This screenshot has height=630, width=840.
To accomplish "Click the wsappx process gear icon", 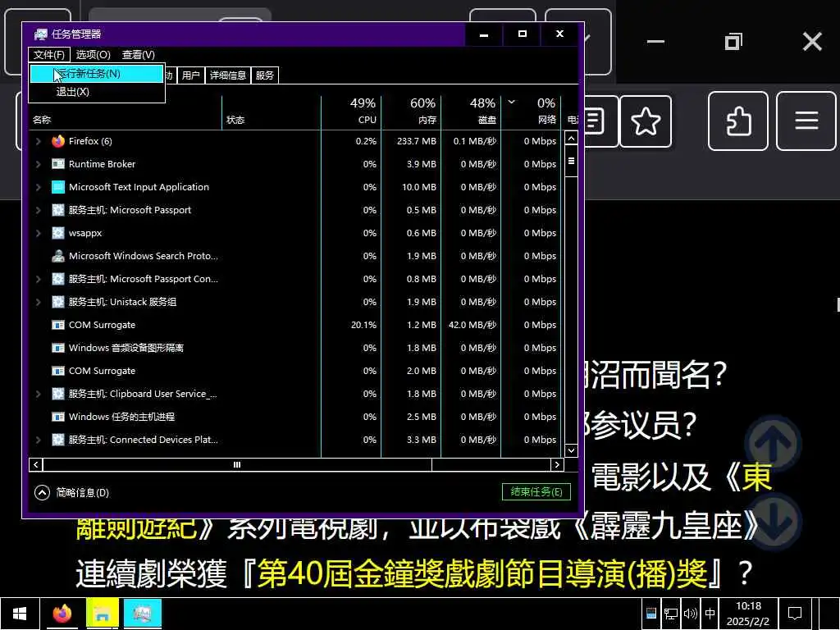I will [x=58, y=233].
